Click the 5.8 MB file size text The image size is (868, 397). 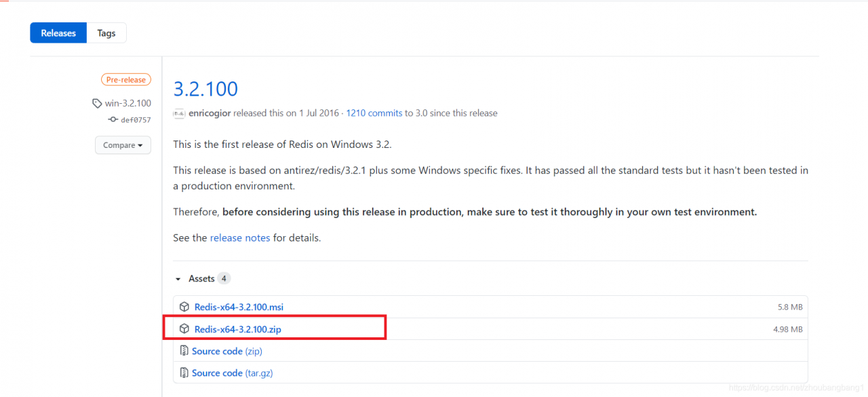click(790, 307)
